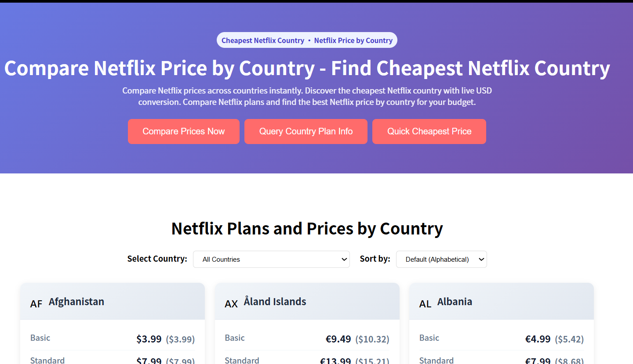This screenshot has width=633, height=364.
Task: Click the Compare Netflix Price main heading
Action: (x=307, y=68)
